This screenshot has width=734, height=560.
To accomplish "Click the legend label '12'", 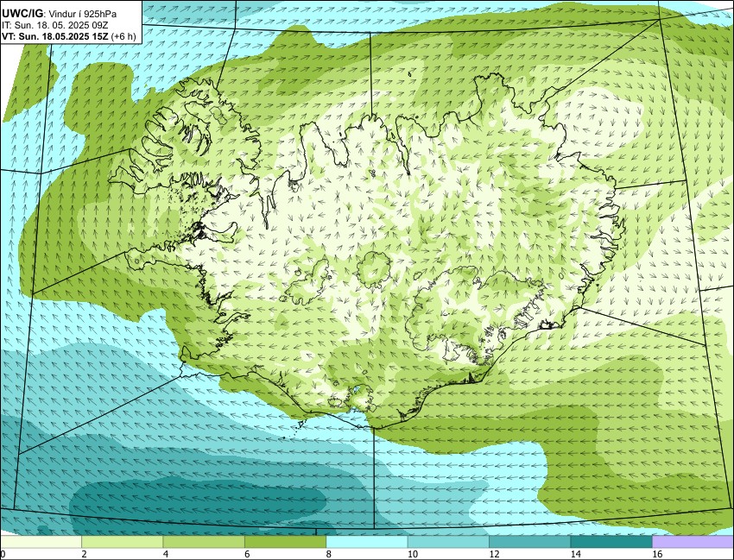I will click(x=494, y=554).
